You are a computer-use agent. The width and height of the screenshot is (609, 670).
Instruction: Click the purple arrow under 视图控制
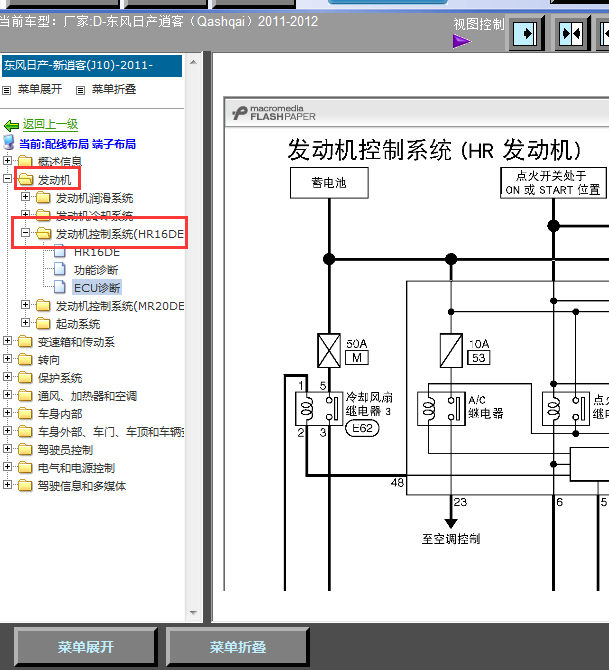click(462, 41)
